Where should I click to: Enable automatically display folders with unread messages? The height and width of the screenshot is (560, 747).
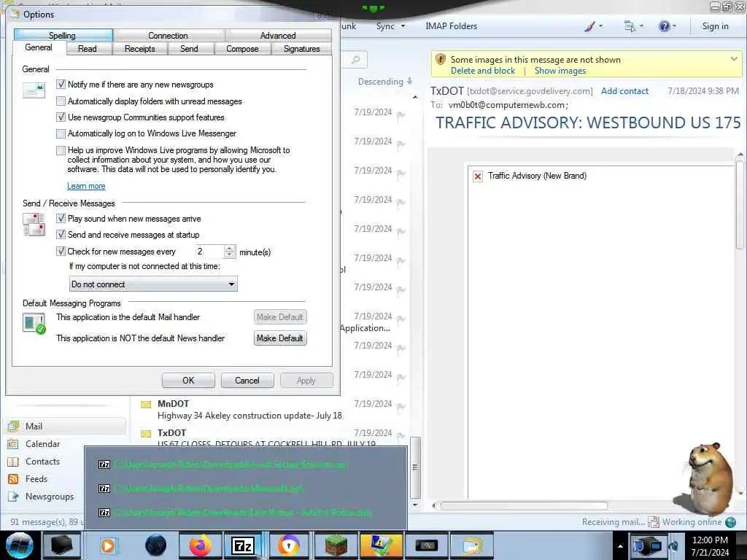61,101
